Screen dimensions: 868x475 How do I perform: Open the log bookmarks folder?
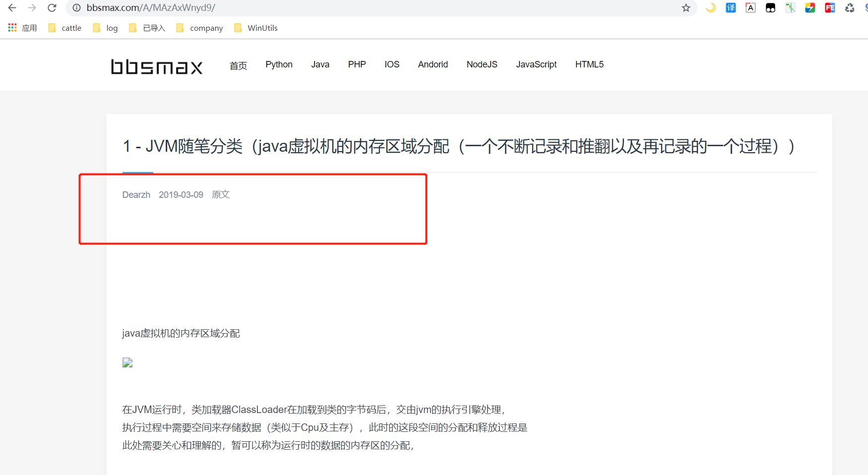coord(106,28)
